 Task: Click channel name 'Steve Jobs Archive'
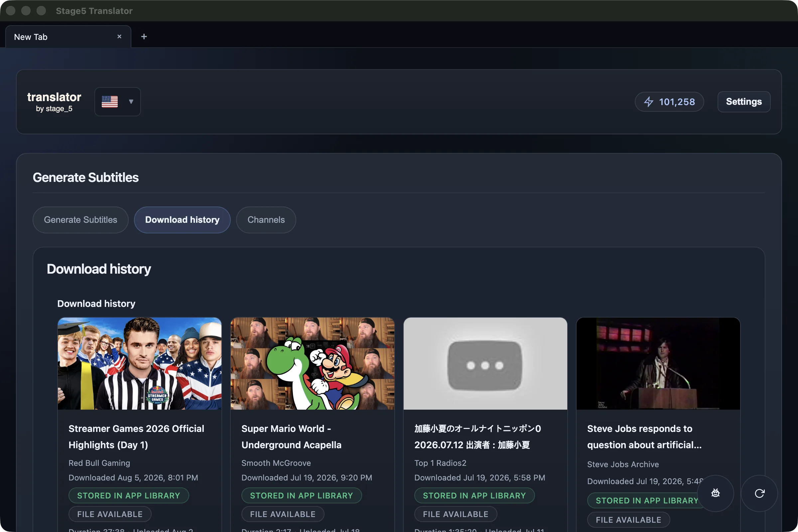(623, 465)
